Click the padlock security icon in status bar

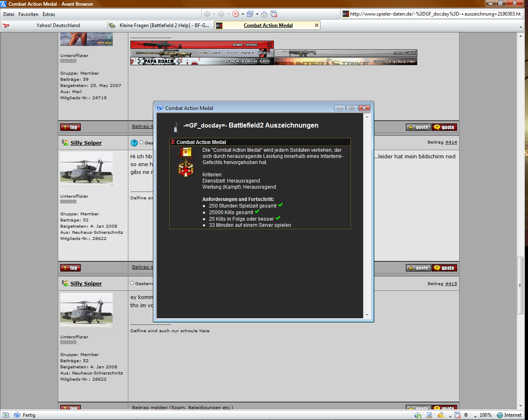tap(441, 415)
